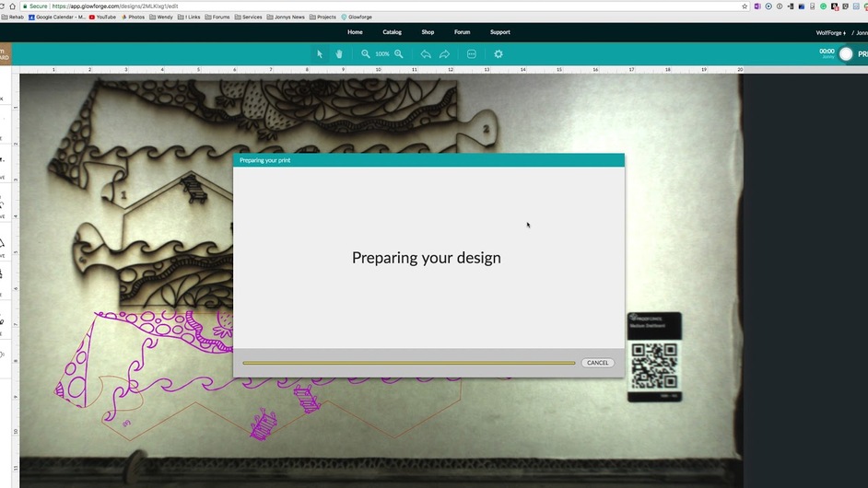
Task: Go to the Shop page
Action: [x=428, y=32]
